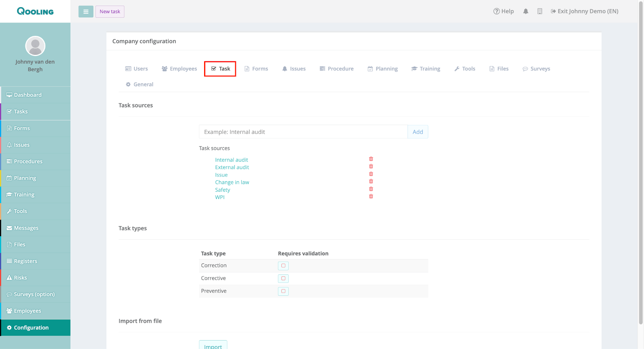Open Dashboard from sidebar
The width and height of the screenshot is (644, 349).
pos(35,95)
